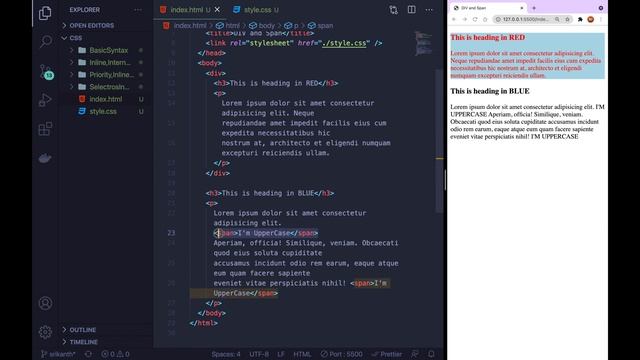Click Open Changes compare icon in editor toolbar
Image resolution: width=640 pixels, height=360 pixels.
pyautogui.click(x=393, y=10)
